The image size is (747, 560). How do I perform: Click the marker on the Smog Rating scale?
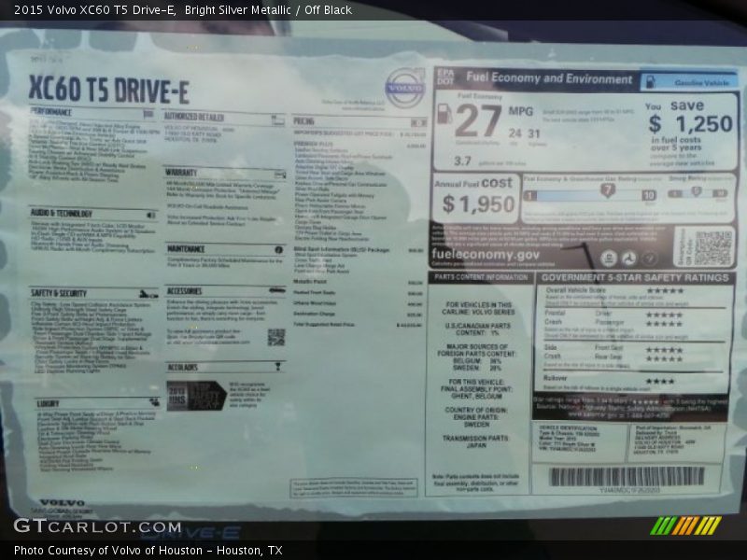[697, 191]
